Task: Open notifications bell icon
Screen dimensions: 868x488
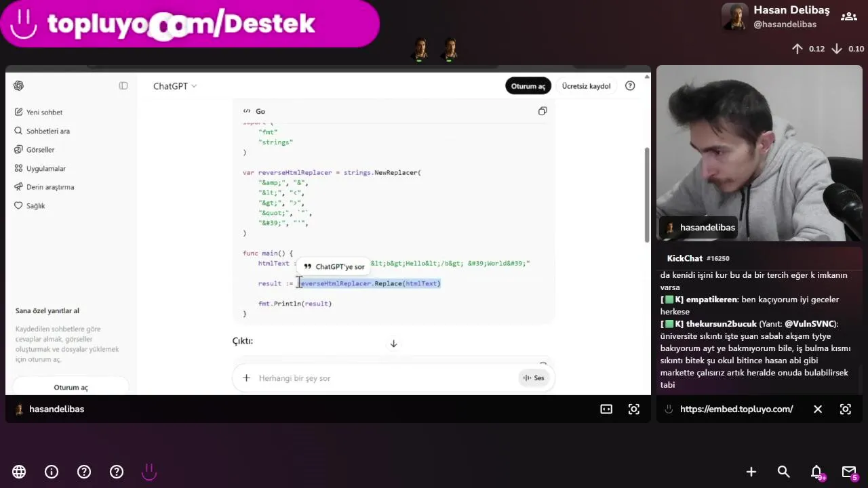Action: coord(816,472)
